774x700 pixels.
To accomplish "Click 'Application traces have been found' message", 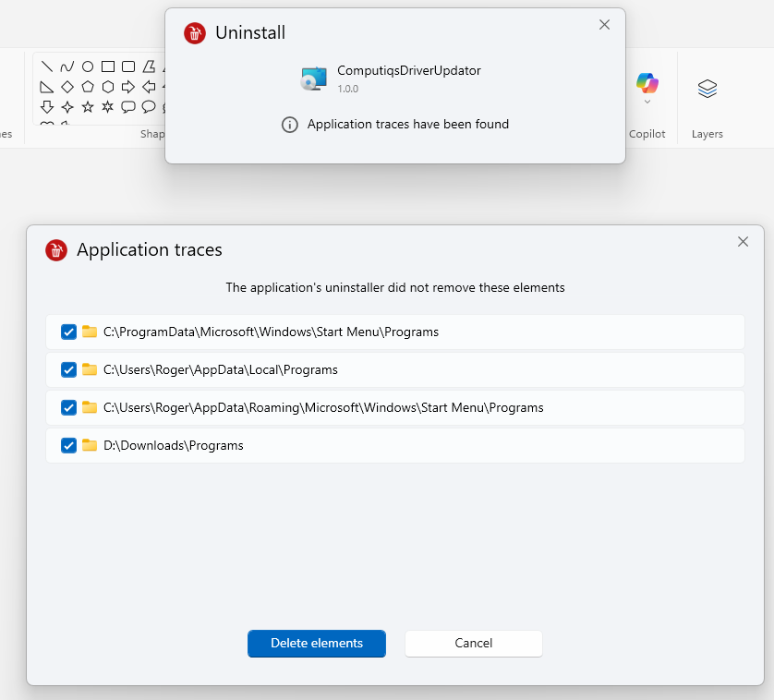I will [407, 125].
